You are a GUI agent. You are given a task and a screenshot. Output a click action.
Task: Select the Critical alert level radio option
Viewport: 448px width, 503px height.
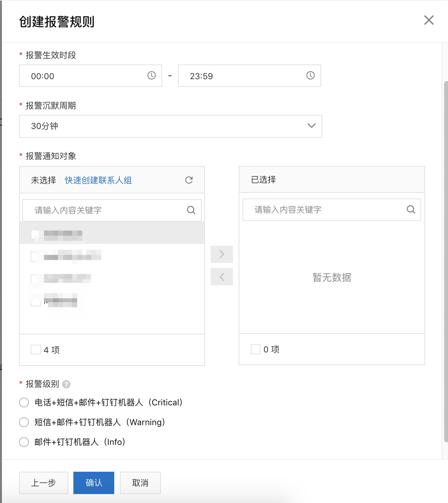[x=24, y=402]
